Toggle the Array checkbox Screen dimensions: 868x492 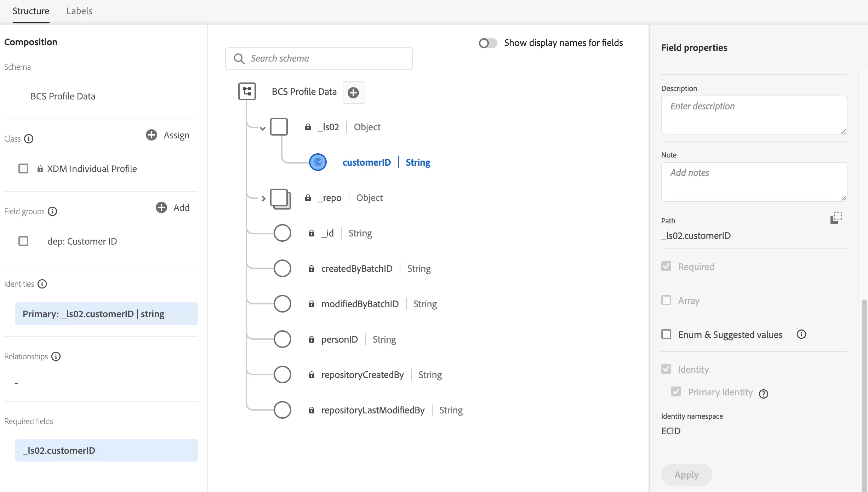666,300
